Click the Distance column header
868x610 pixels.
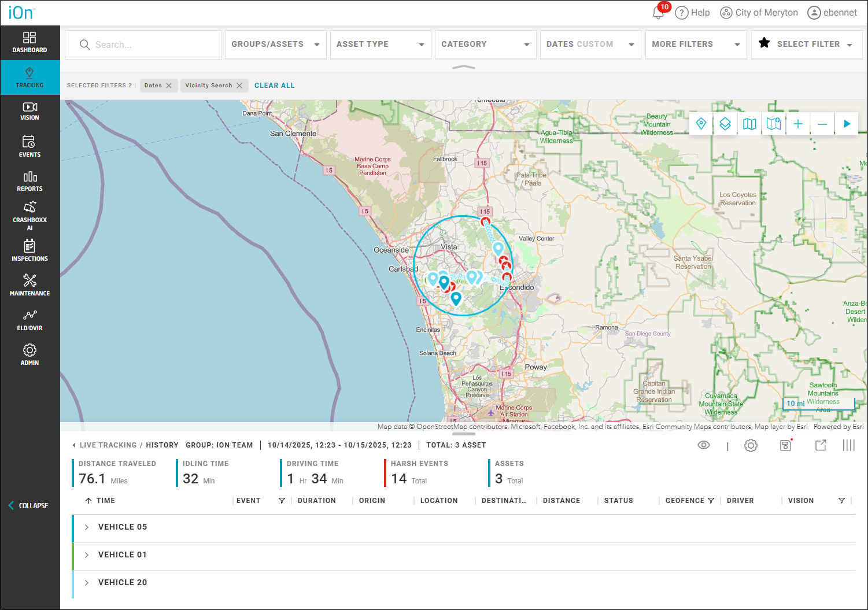[562, 501]
